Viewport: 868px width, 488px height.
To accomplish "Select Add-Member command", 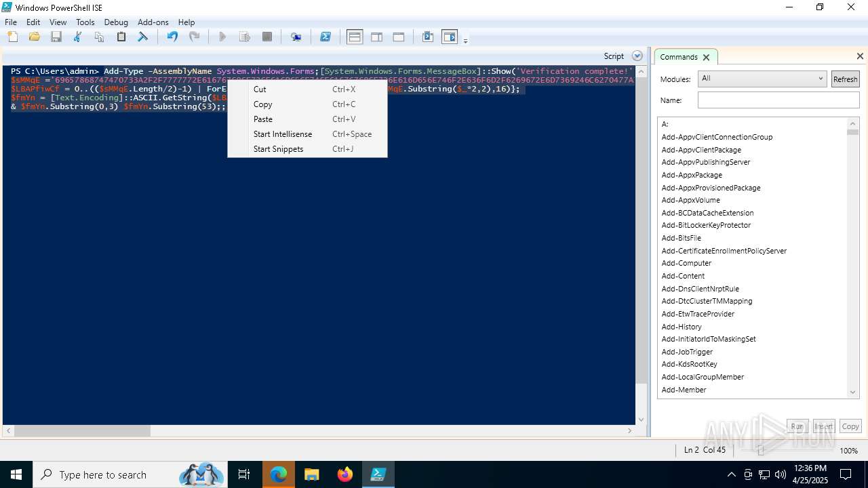I will coord(684,390).
